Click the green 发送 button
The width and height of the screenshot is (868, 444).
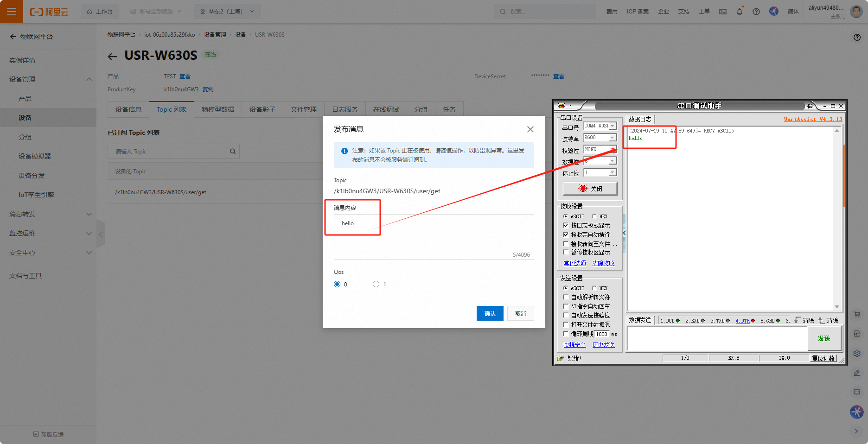(x=823, y=338)
